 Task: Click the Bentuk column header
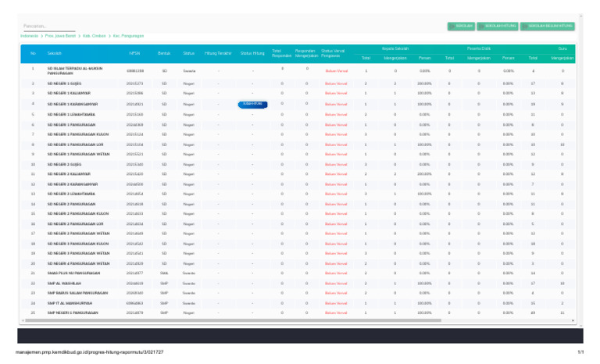tap(164, 53)
